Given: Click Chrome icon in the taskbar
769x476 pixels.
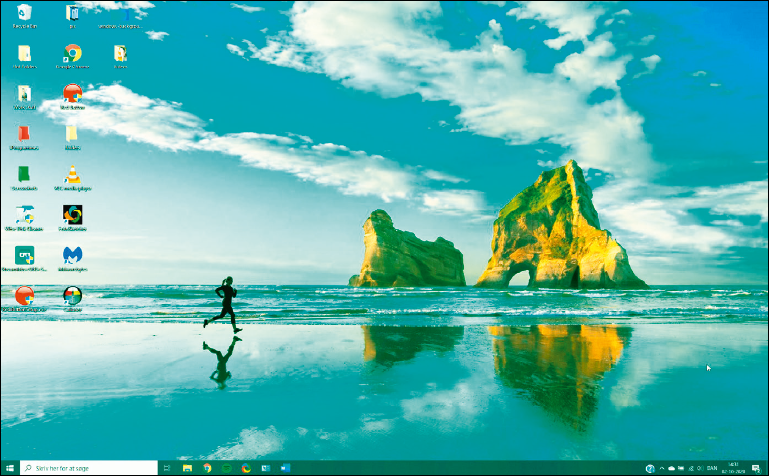Looking at the screenshot, I should (207, 467).
